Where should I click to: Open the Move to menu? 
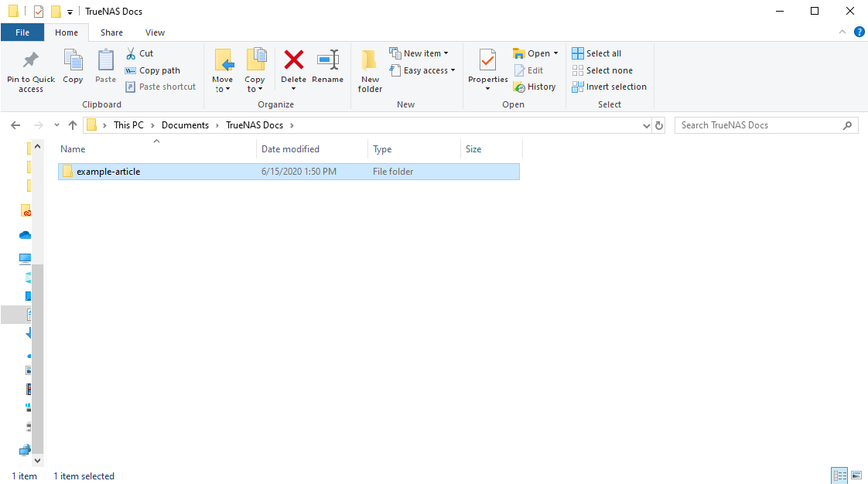pyautogui.click(x=223, y=71)
